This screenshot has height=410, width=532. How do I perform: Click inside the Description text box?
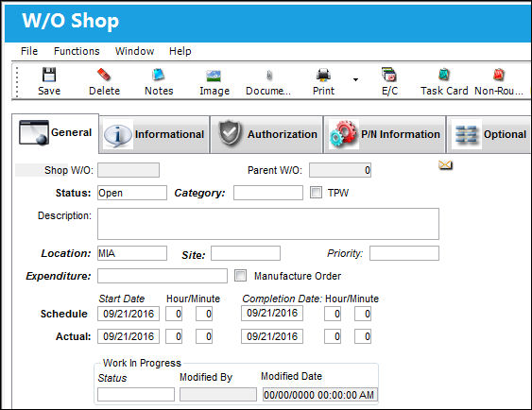tap(268, 224)
